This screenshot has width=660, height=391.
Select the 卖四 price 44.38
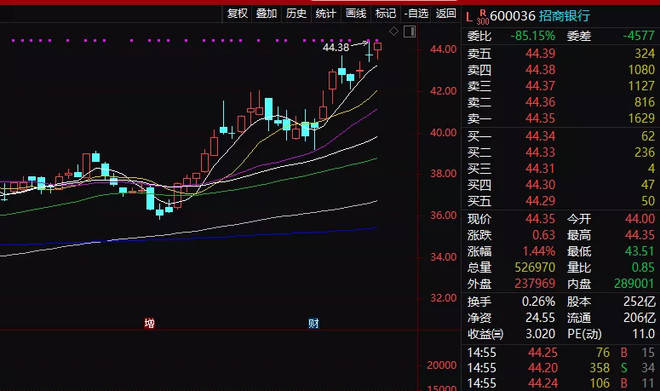point(540,70)
